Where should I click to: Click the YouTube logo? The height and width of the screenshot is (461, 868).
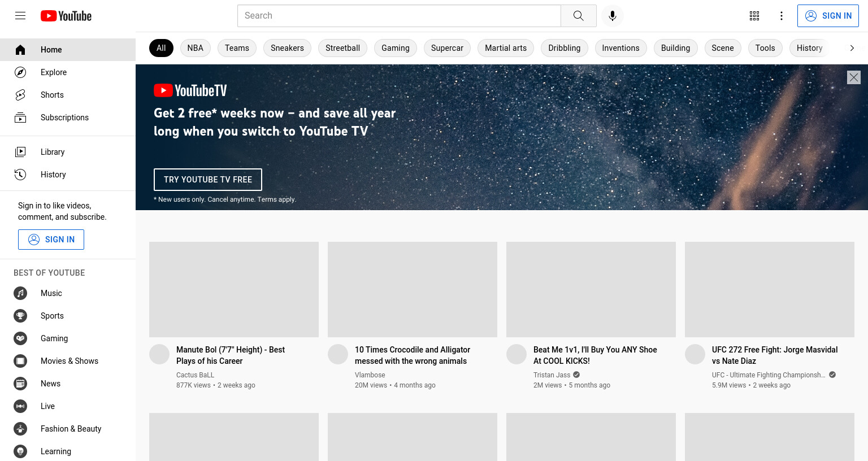click(66, 16)
